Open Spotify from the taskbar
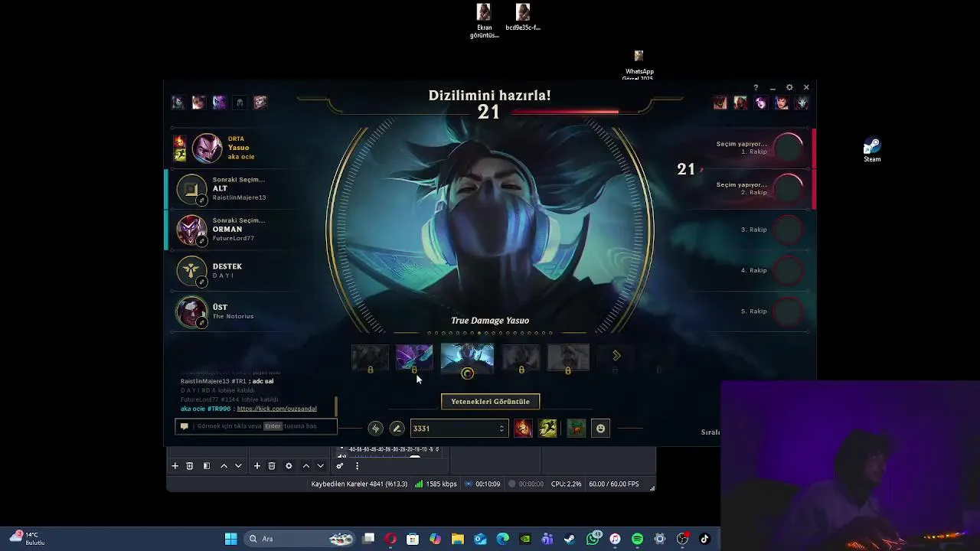 coord(637,539)
